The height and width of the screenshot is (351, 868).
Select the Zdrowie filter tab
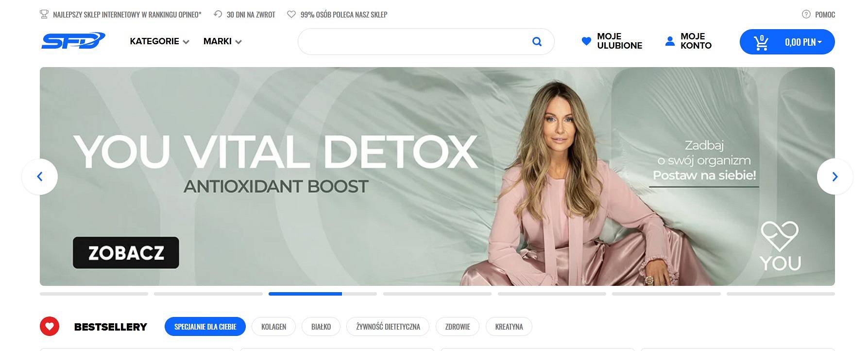pos(458,326)
